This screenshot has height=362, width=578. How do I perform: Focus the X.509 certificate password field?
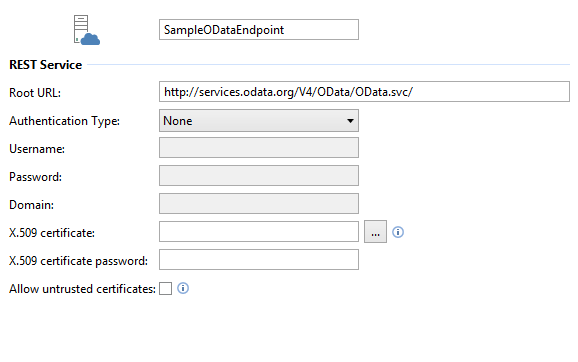coord(259,260)
